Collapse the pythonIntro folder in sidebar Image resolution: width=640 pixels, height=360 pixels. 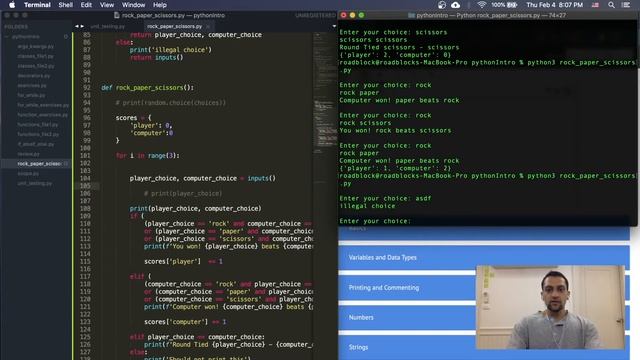click(7, 36)
